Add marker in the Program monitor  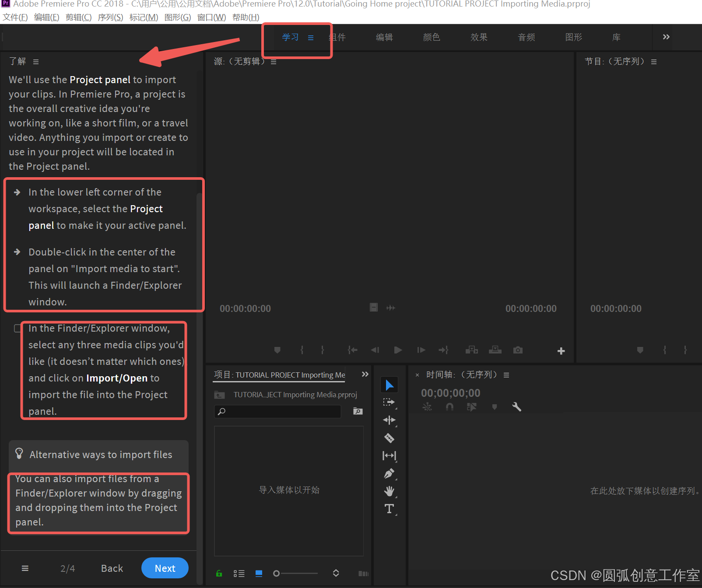pyautogui.click(x=640, y=350)
